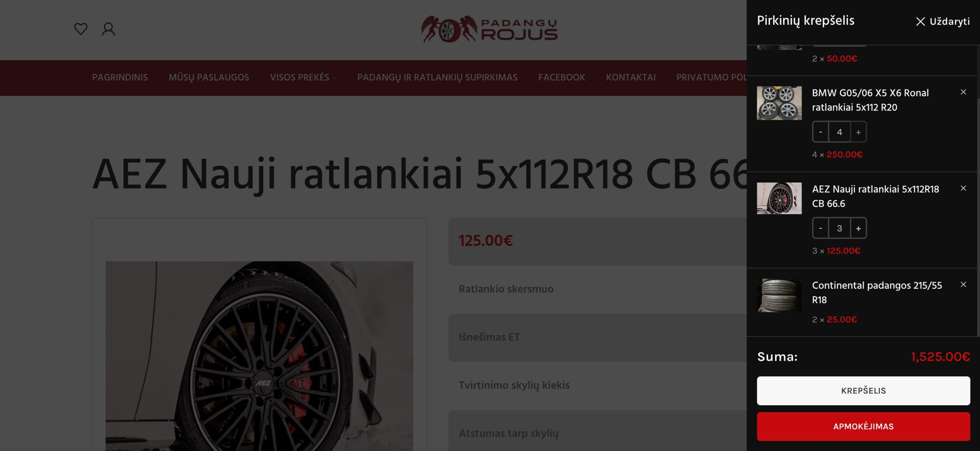The height and width of the screenshot is (451, 980).
Task: Decrease BMW Ronal rims quantity
Action: [x=820, y=132]
